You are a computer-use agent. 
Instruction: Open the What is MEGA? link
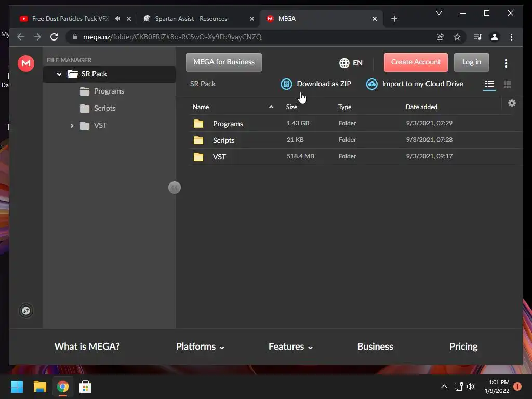tap(87, 347)
